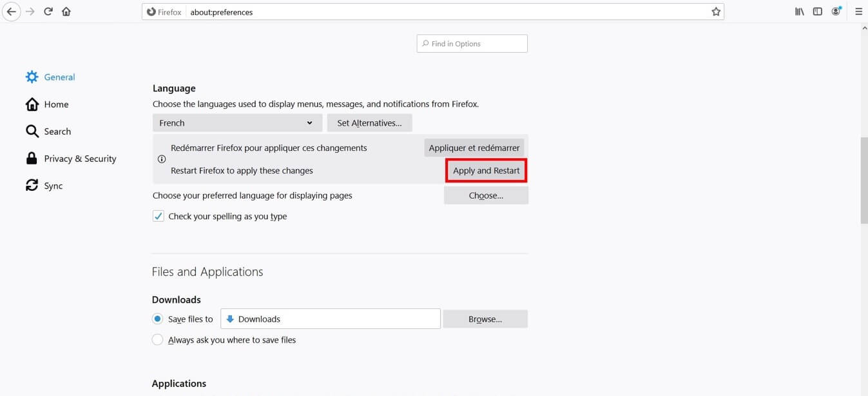868x396 pixels.
Task: Bookmark this page with the star icon
Action: [x=715, y=12]
